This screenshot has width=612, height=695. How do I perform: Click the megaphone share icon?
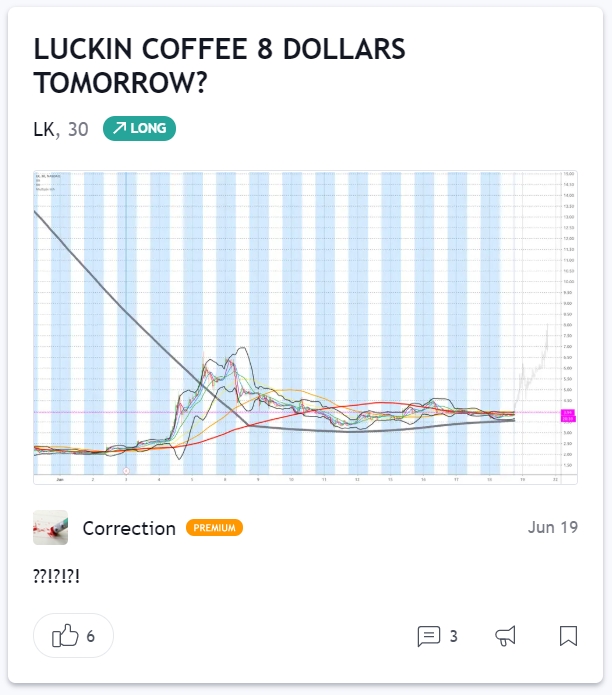pyautogui.click(x=507, y=636)
